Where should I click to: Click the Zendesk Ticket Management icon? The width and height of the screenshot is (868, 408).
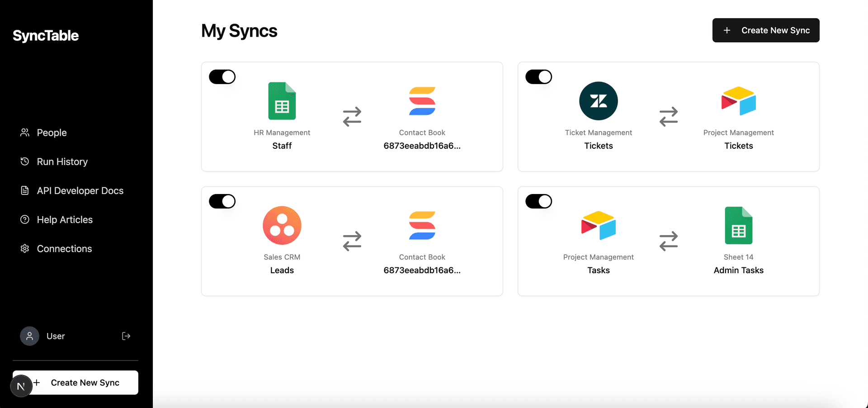tap(598, 101)
